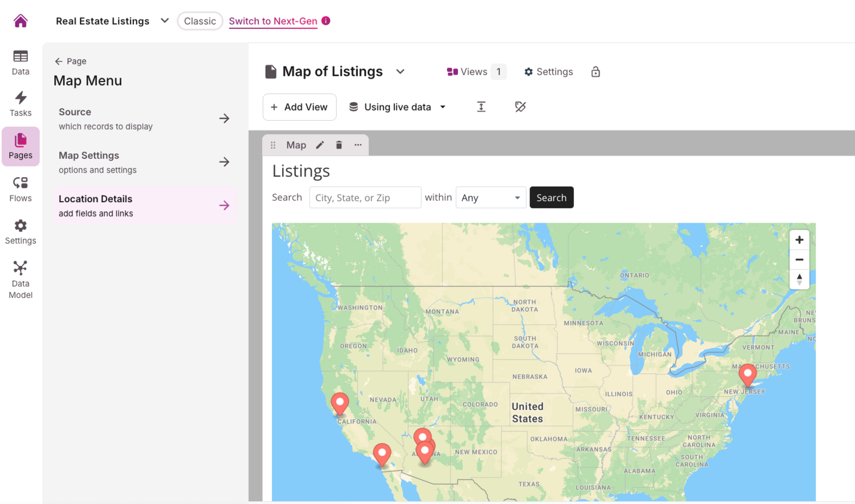
Task: Click the City, State, or Zip field
Action: pyautogui.click(x=365, y=198)
